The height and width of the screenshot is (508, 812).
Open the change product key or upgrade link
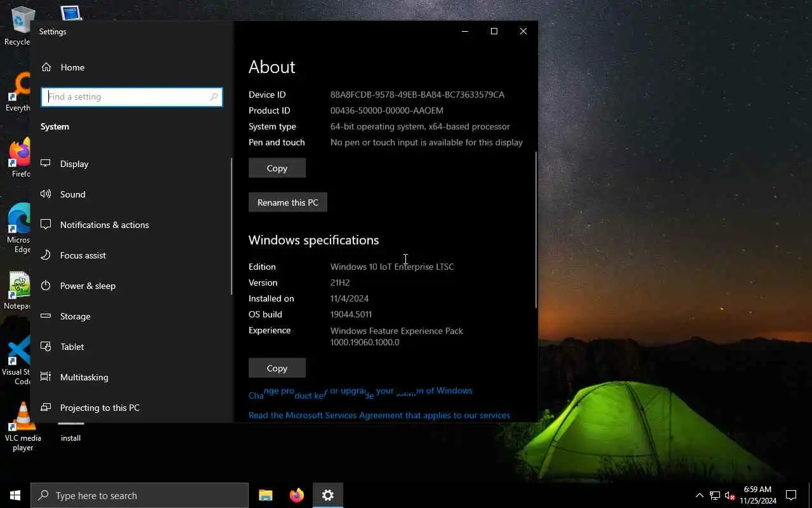coord(360,393)
